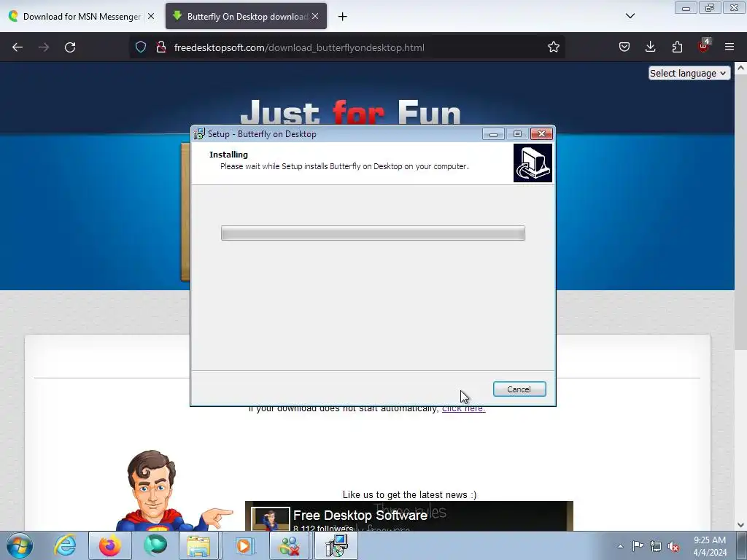Click the muted volume tray icon
Screen dimensions: 747x560
[x=673, y=546]
